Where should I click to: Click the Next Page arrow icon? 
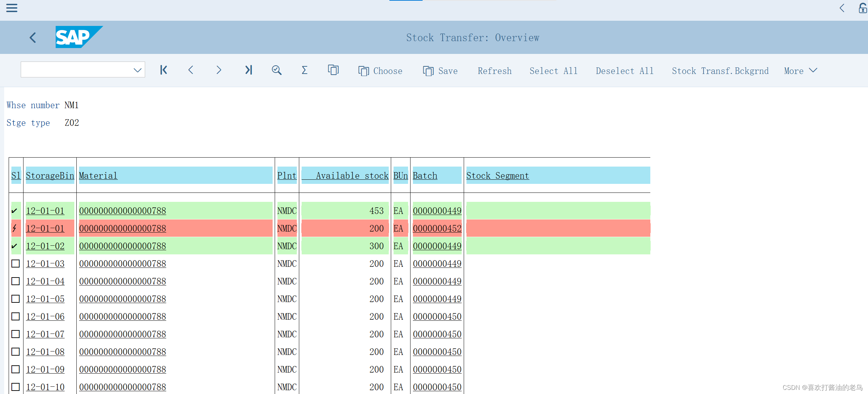click(x=219, y=70)
